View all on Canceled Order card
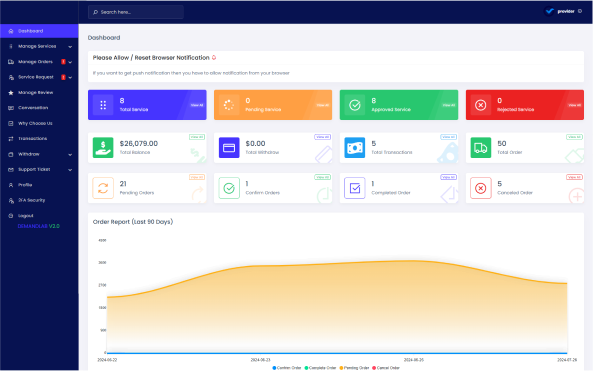This screenshot has width=593, height=371. pos(574,177)
